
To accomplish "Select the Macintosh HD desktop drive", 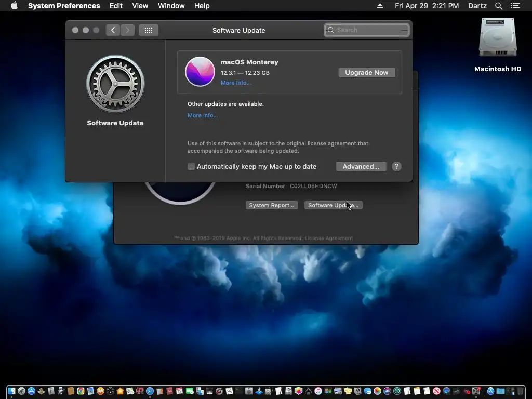I will click(x=497, y=45).
